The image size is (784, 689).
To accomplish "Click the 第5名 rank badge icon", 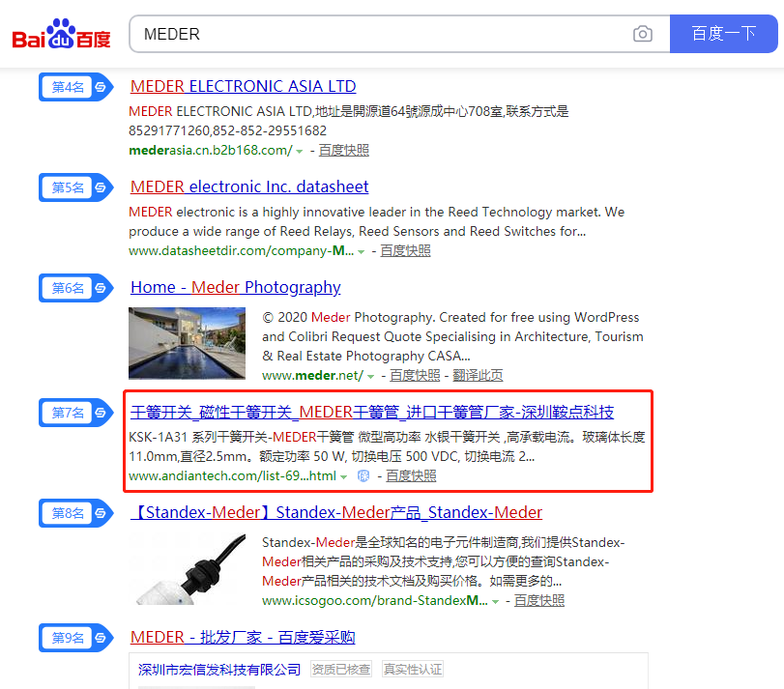I will click(76, 187).
